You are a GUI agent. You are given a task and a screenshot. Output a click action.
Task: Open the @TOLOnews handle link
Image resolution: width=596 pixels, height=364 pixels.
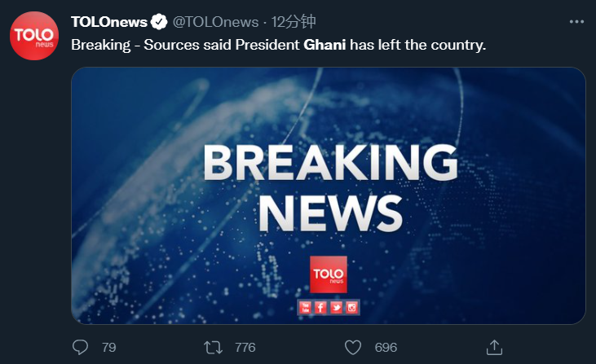coord(215,21)
